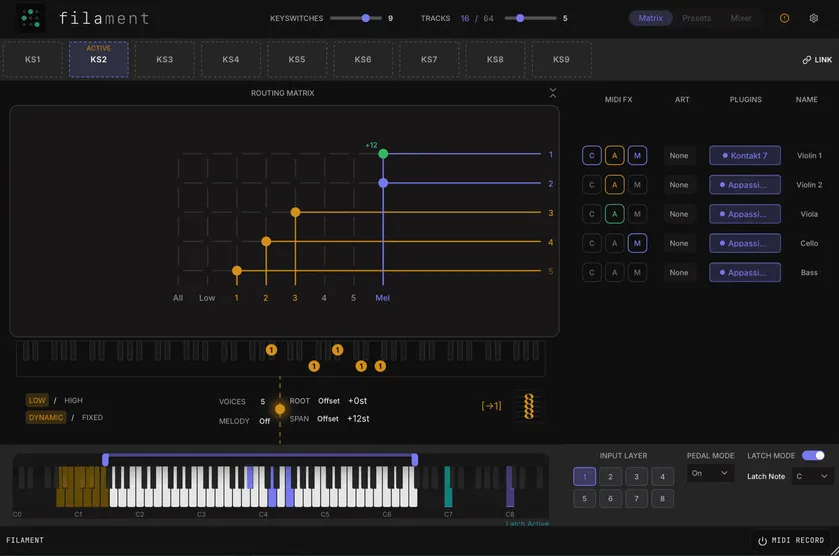This screenshot has width=839, height=556.
Task: Toggle the M button for Cello
Action: point(637,243)
